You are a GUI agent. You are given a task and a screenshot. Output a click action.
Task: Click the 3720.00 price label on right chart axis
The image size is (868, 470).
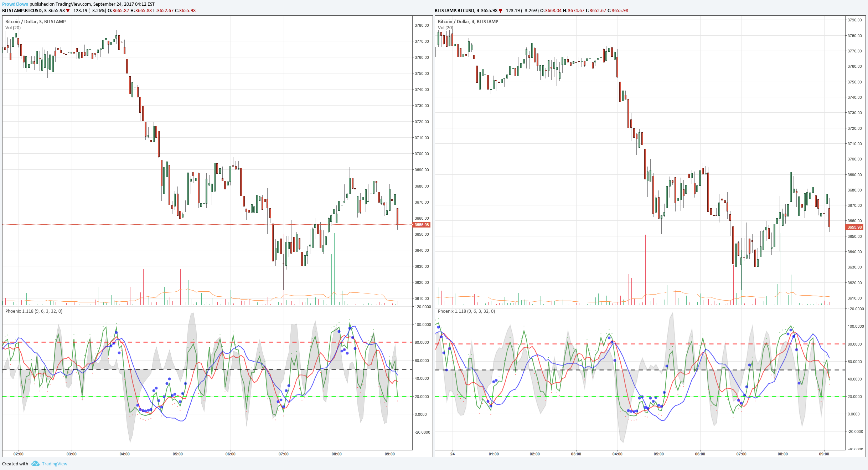[x=855, y=128]
